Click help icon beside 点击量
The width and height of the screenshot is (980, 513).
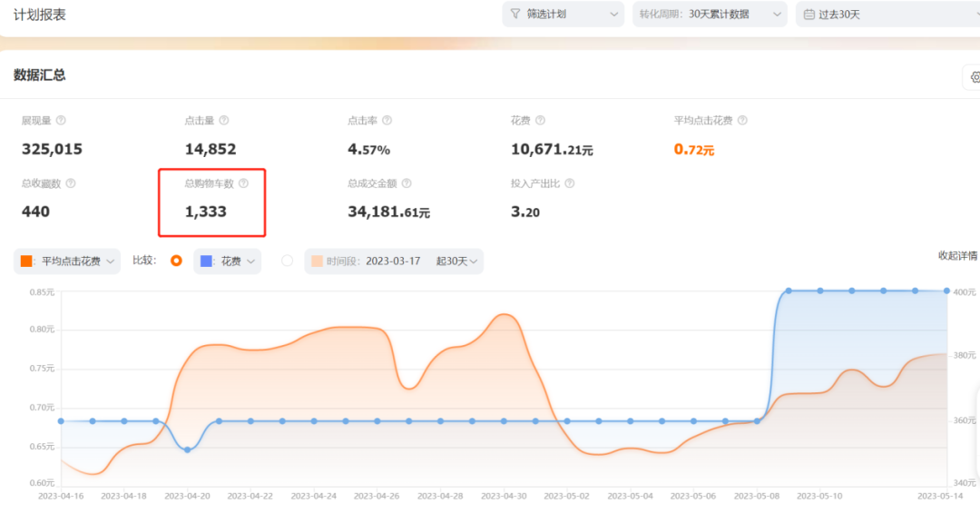click(x=224, y=121)
